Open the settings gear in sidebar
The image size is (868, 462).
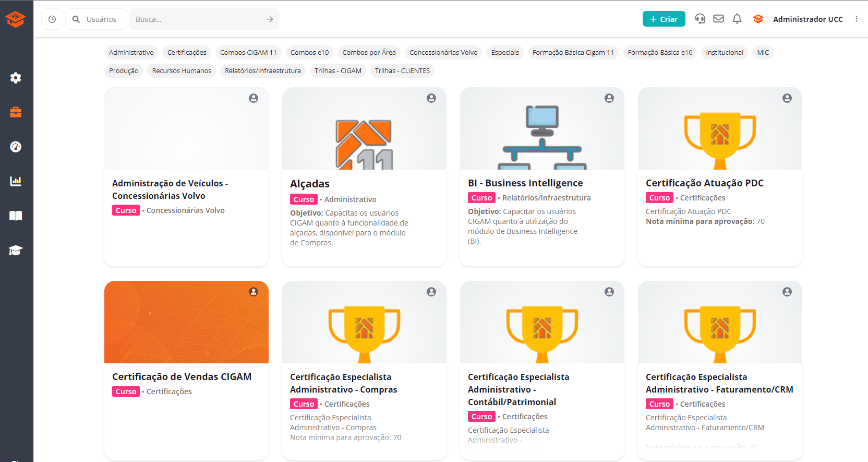(x=16, y=78)
